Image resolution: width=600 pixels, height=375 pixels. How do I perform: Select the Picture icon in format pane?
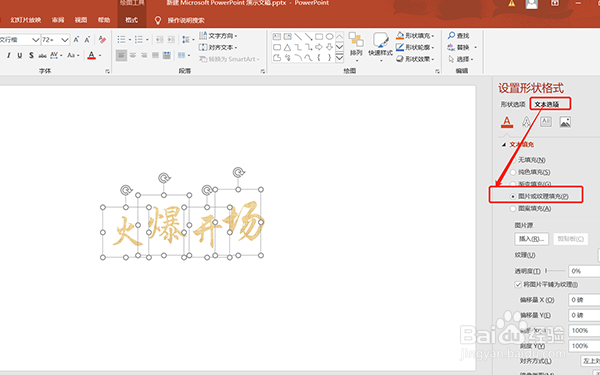pos(565,122)
